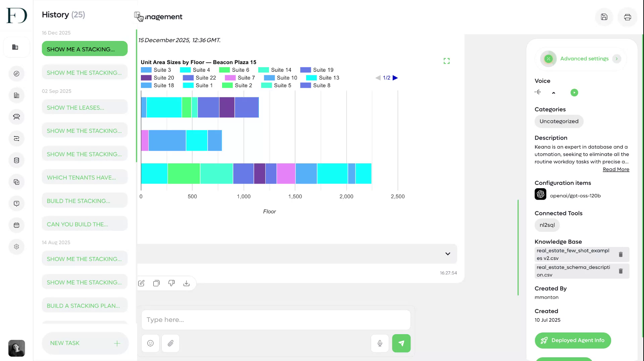644x361 pixels.
Task: Open the WHICH TENANTS HAVE... history item
Action: point(85,177)
